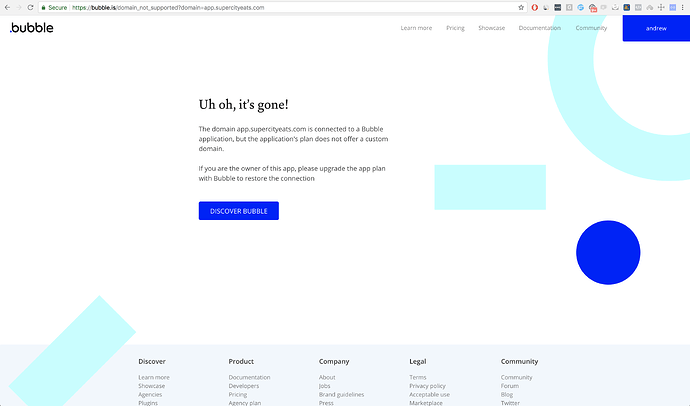The height and width of the screenshot is (406, 690).
Task: Open the footer Pricing link under Product
Action: pos(238,395)
